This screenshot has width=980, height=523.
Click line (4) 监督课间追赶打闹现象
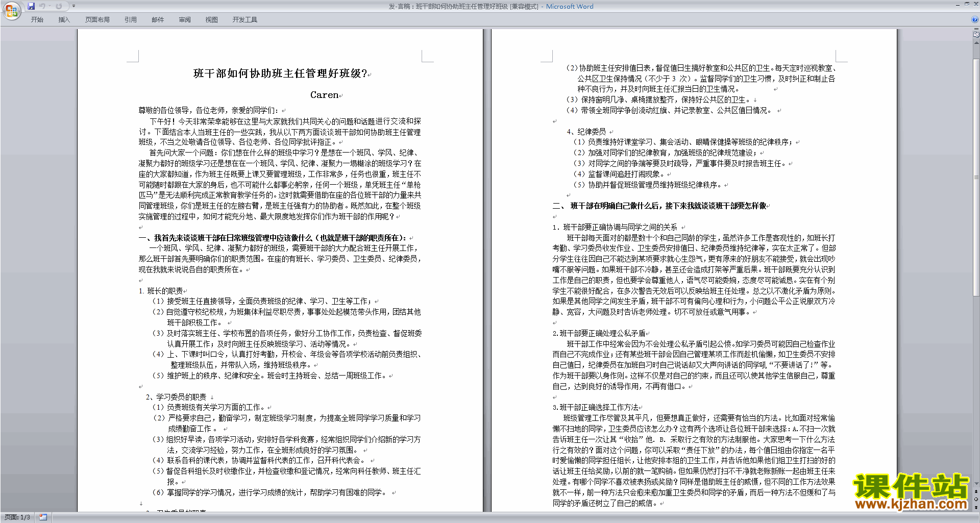click(619, 174)
